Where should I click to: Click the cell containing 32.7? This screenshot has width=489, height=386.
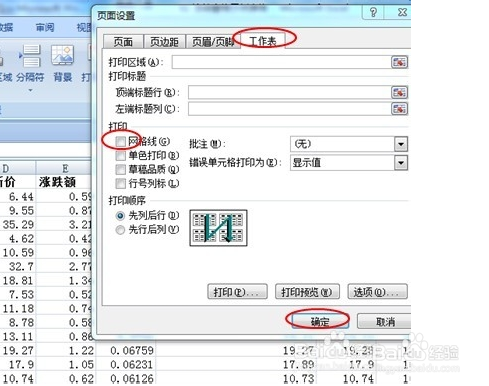[17, 266]
